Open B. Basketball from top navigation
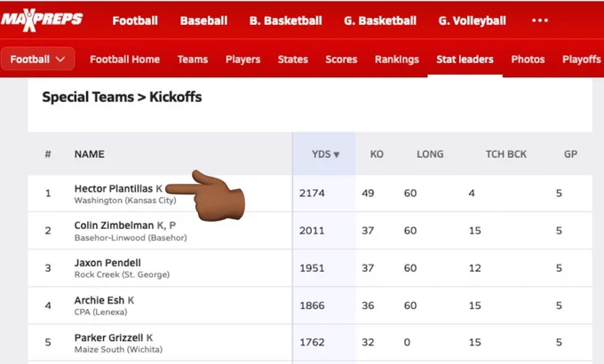This screenshot has width=604, height=364. (285, 20)
